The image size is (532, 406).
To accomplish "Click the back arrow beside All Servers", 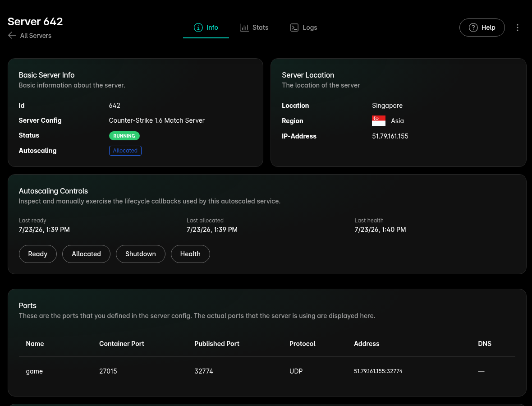I will coord(12,35).
